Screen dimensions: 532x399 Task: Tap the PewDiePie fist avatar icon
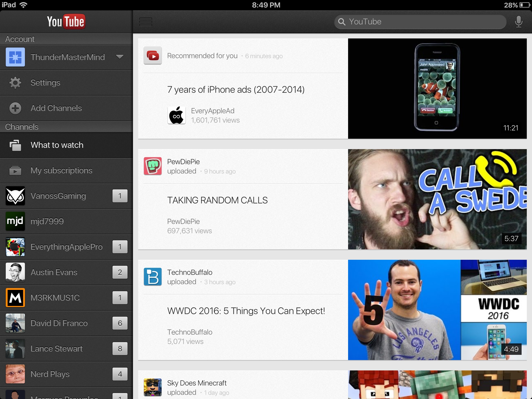pyautogui.click(x=153, y=166)
